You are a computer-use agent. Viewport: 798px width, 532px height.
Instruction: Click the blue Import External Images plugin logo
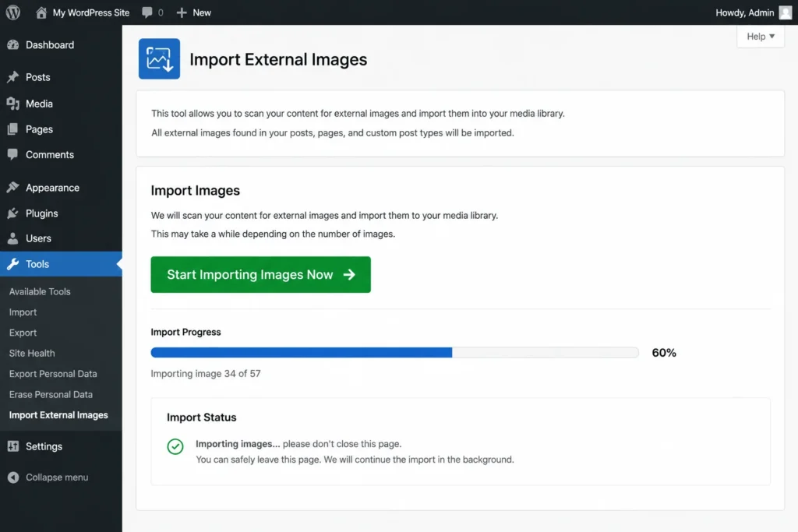(x=159, y=59)
